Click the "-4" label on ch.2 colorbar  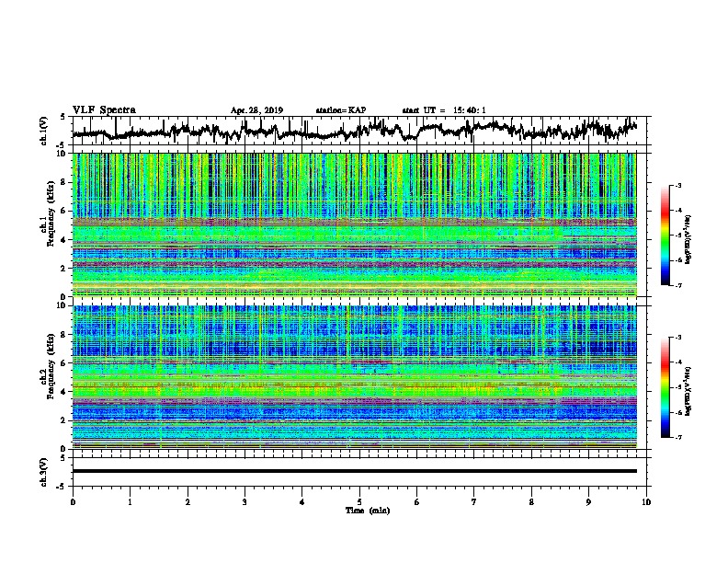pos(677,362)
